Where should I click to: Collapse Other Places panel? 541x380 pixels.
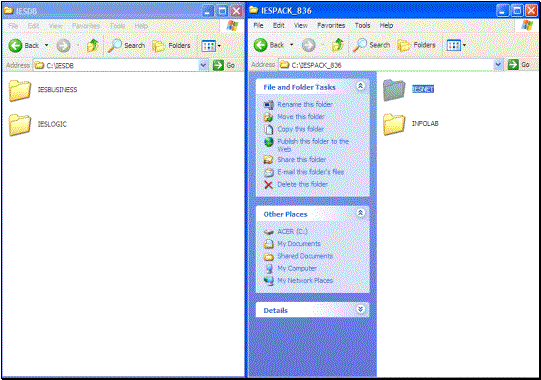pos(361,213)
